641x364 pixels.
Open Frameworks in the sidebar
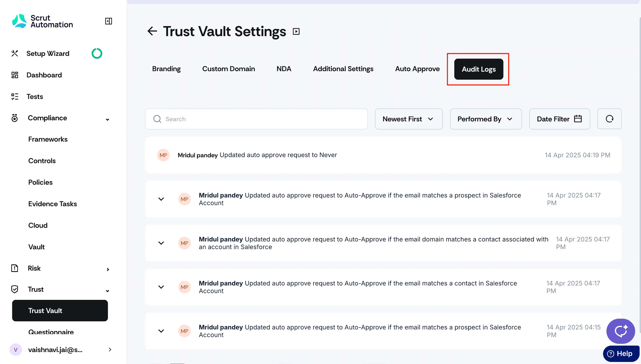[48, 139]
